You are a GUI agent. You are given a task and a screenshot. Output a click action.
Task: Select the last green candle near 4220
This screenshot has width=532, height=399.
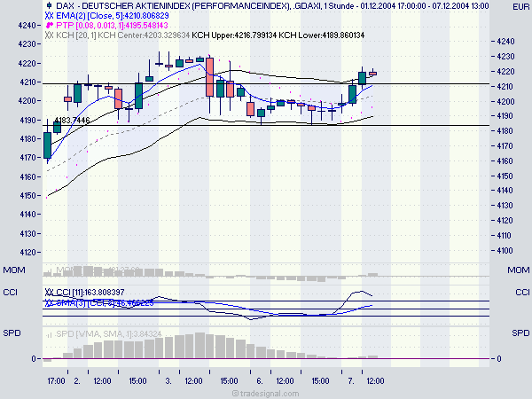pyautogui.click(x=362, y=78)
